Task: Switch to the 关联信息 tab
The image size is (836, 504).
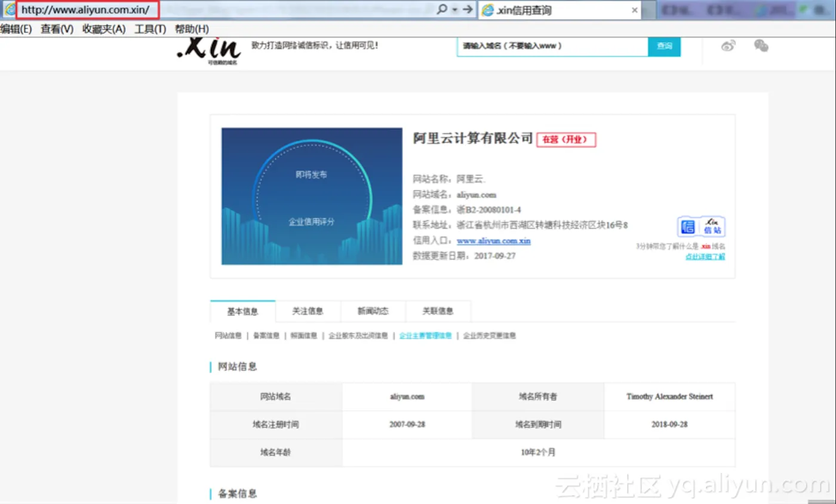Action: [438, 311]
